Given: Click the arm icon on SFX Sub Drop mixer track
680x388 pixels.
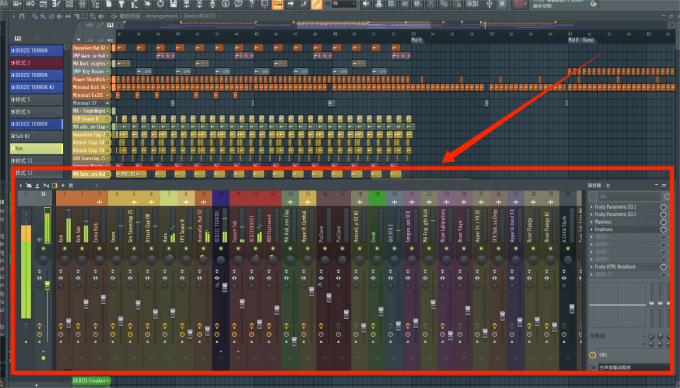Looking at the screenshot, I should tap(494, 326).
